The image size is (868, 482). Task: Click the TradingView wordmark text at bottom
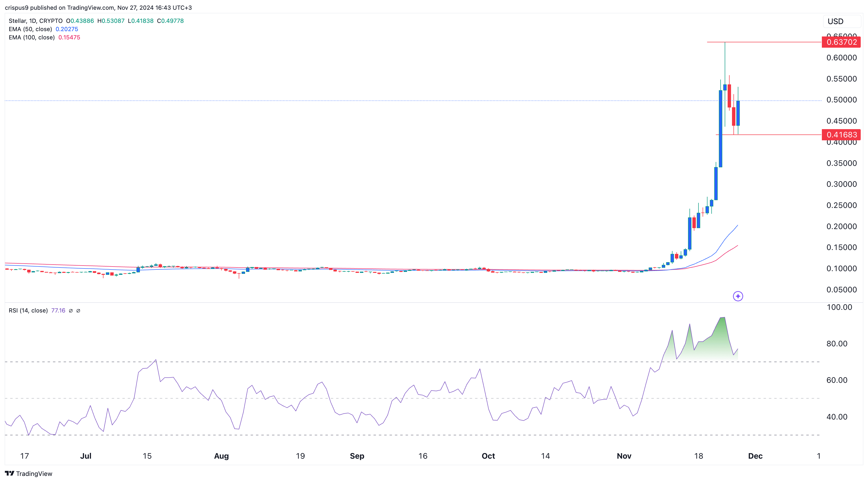[34, 473]
